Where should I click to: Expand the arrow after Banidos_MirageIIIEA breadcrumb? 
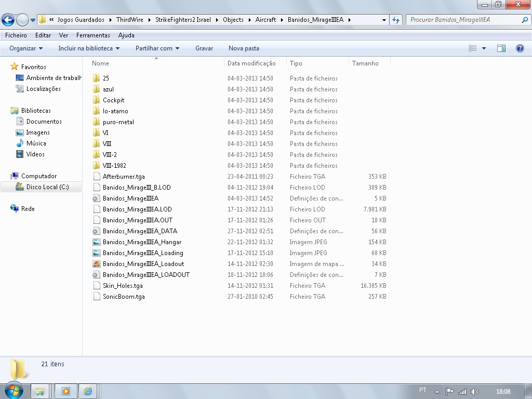(x=349, y=20)
